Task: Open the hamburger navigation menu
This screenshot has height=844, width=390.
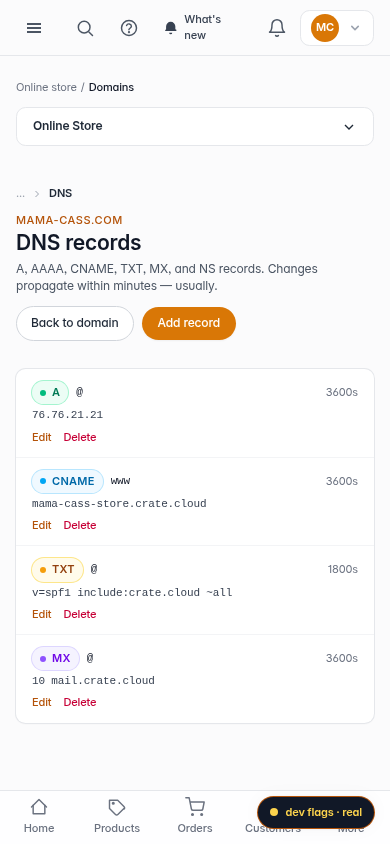Action: coord(34,28)
